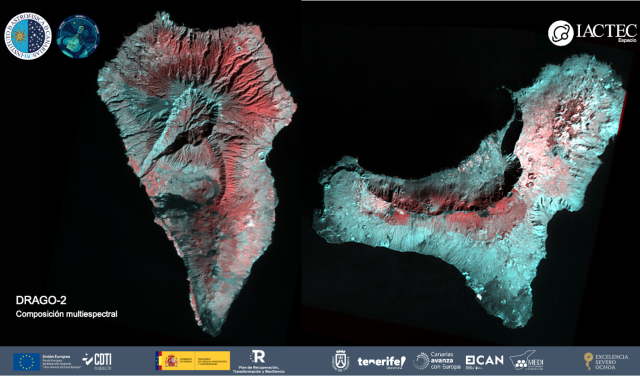The height and width of the screenshot is (376, 640).
Task: Click the 'Composición multiespectral' caption
Action: click(x=67, y=314)
